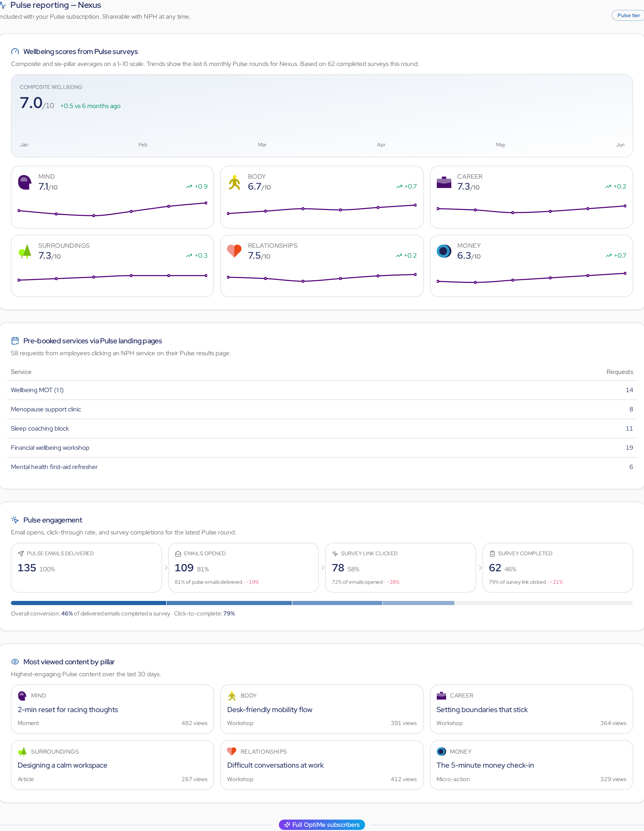
Task: Click the sparkle icon in Full OptiMe subscribers badge
Action: (287, 825)
